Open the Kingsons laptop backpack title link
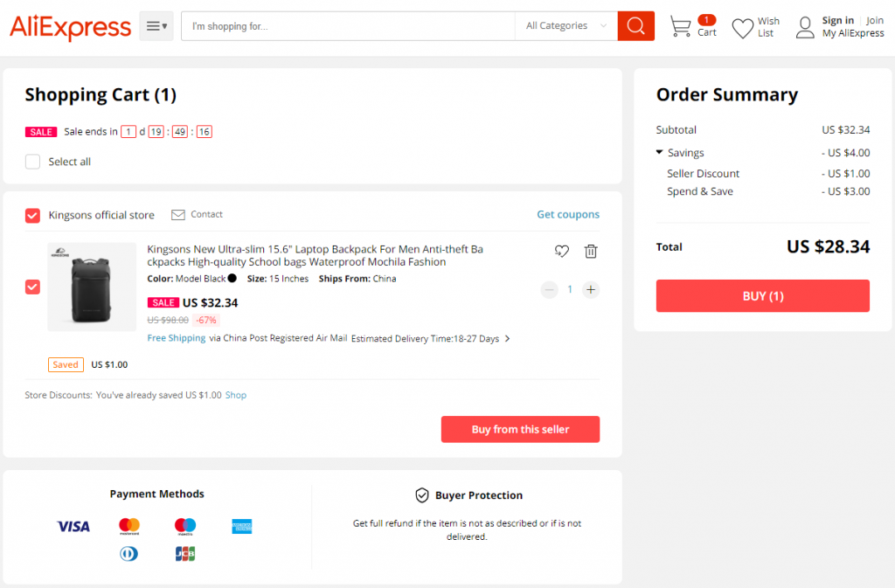The height and width of the screenshot is (588, 895). click(315, 255)
